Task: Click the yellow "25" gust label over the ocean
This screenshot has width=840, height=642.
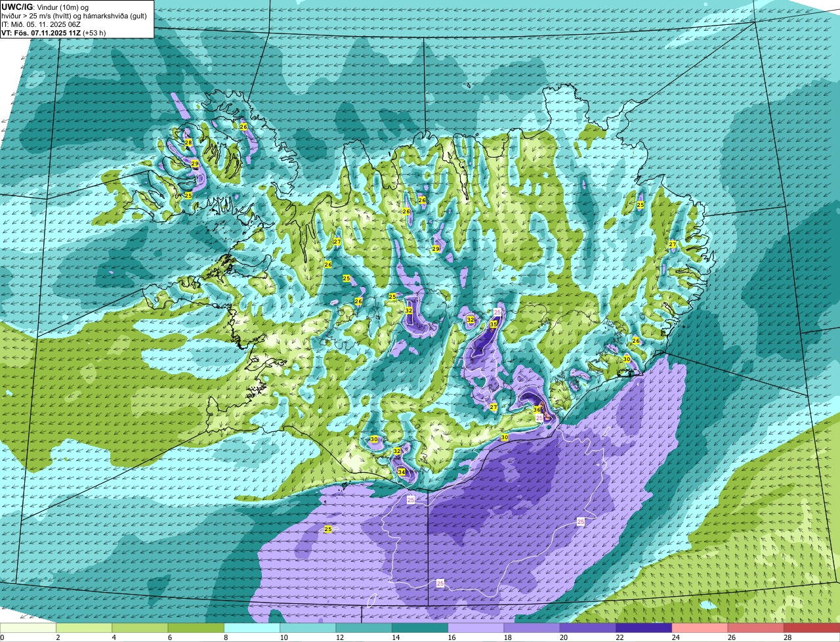Action: point(328,529)
